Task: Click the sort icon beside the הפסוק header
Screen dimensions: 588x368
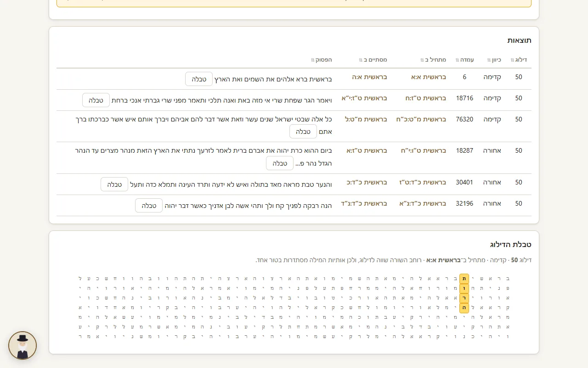Action: tap(312, 60)
